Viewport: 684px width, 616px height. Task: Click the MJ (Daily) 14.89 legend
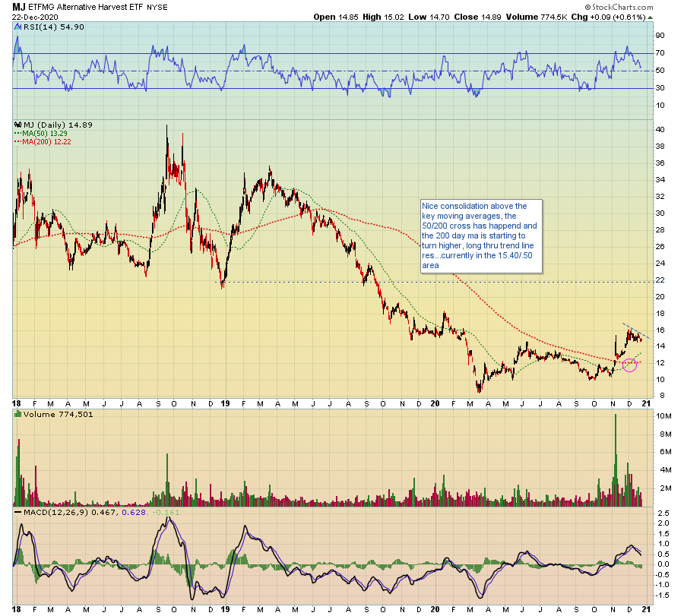[58, 125]
